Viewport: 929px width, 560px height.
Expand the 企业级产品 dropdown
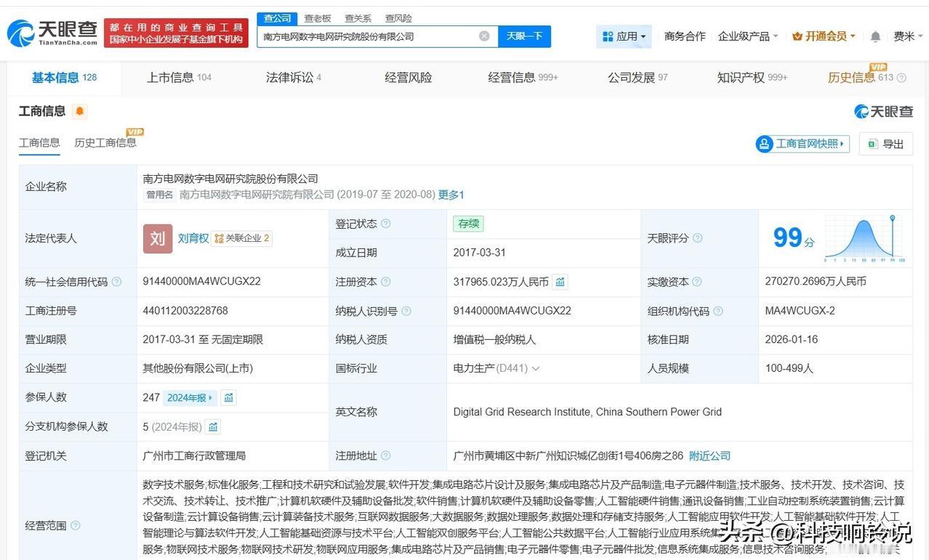click(748, 36)
